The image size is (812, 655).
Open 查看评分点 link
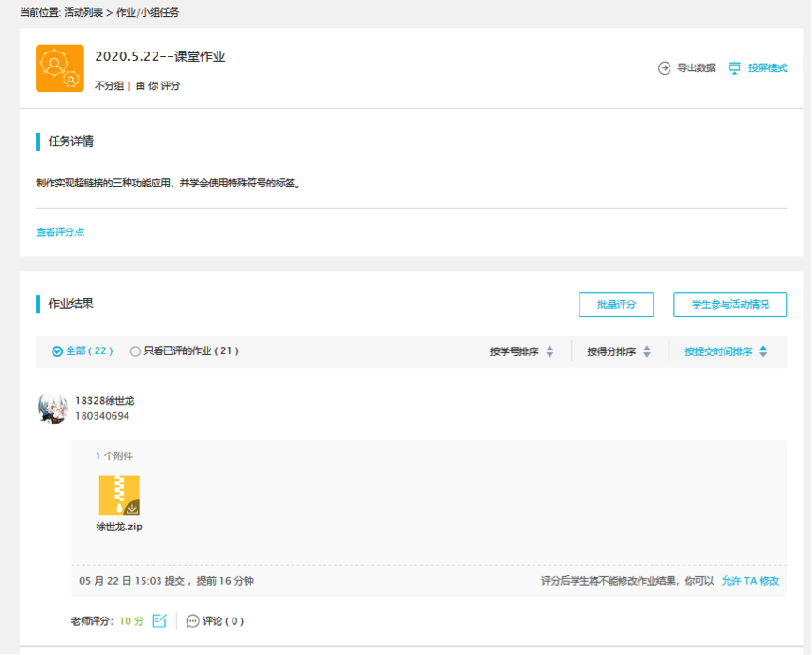pos(60,232)
